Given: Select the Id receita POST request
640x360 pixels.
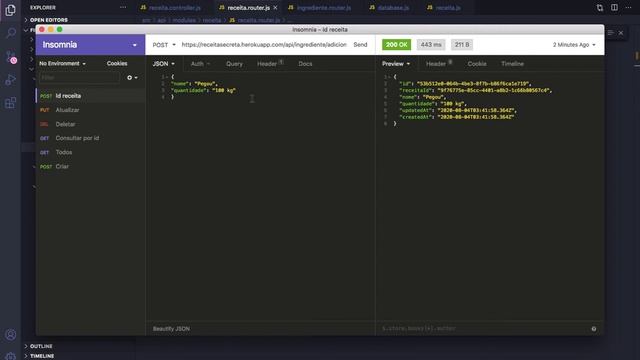Looking at the screenshot, I should tap(90, 96).
